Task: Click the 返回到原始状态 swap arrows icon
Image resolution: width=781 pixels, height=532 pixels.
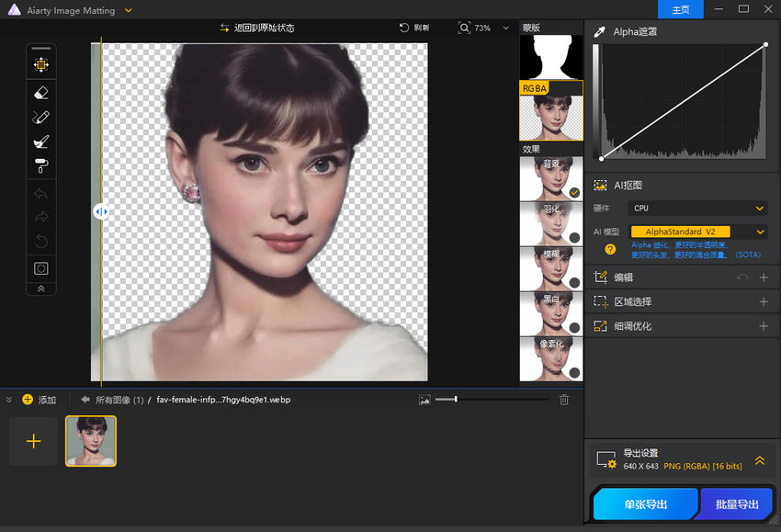Action: tap(224, 28)
